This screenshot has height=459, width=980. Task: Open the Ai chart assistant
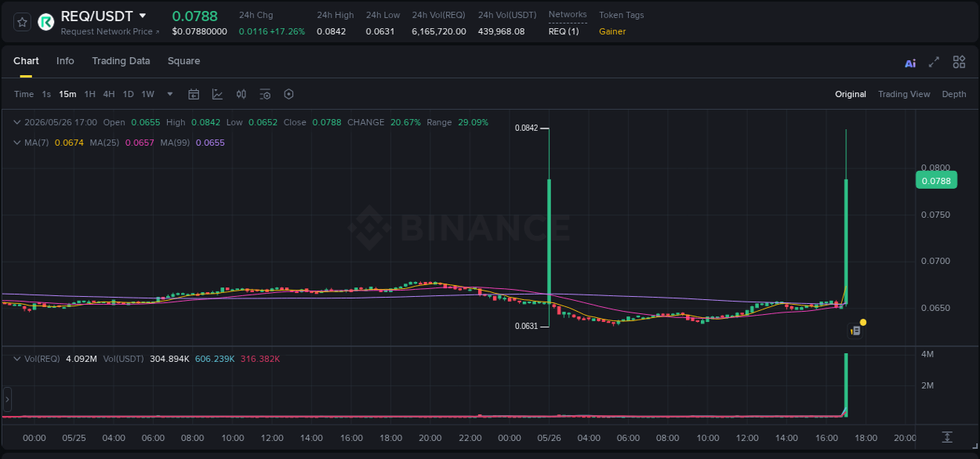[x=910, y=63]
